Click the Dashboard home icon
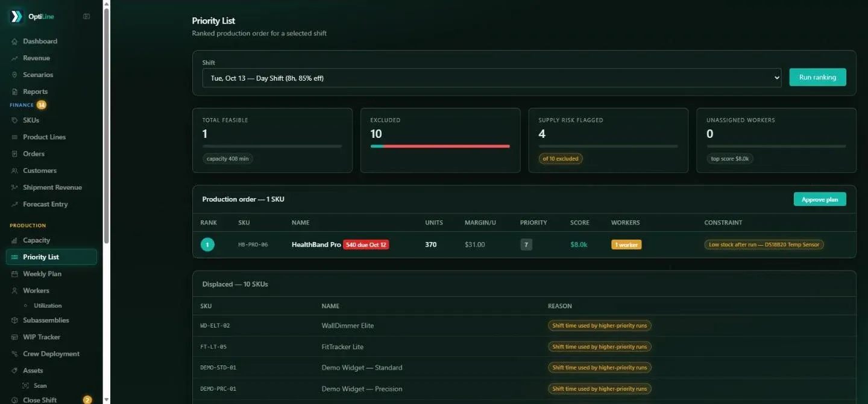 point(14,42)
